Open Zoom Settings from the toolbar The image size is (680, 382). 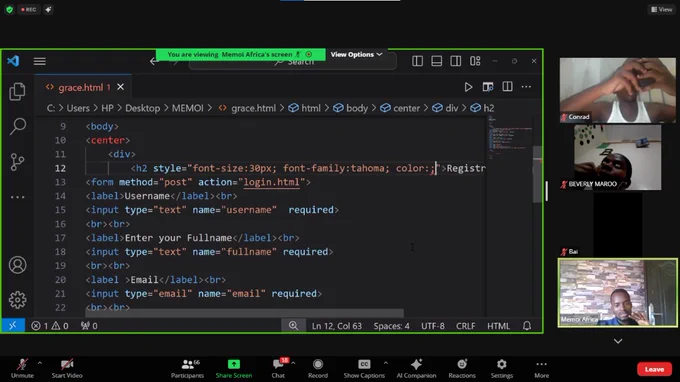[502, 369]
